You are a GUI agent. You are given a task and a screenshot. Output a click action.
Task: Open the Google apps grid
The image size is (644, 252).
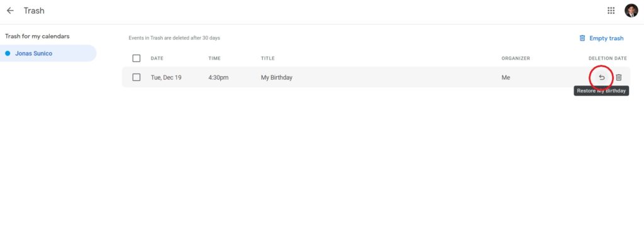tap(611, 11)
